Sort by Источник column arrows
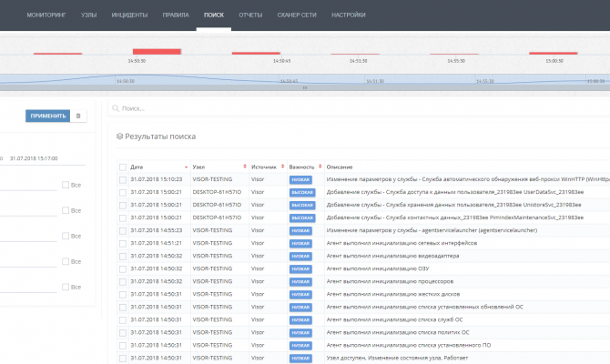The height and width of the screenshot is (364, 610). (283, 167)
